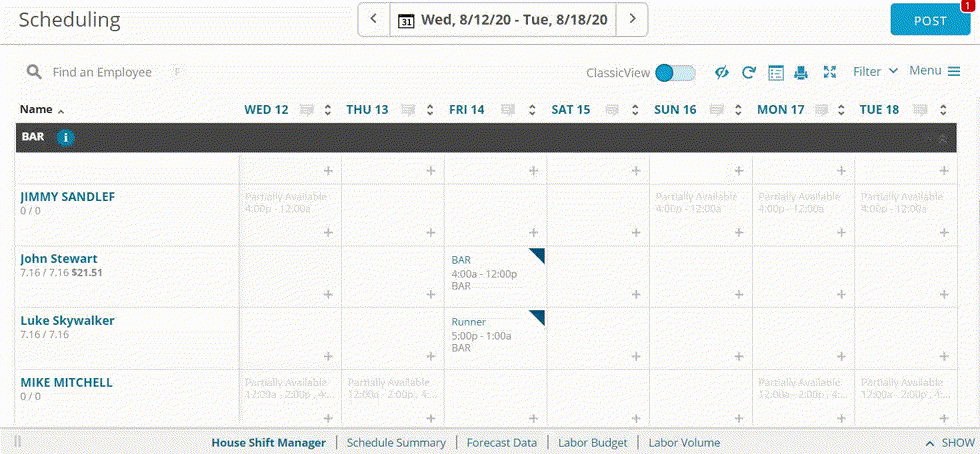
Task: Open the hamburger Menu
Action: pos(934,71)
